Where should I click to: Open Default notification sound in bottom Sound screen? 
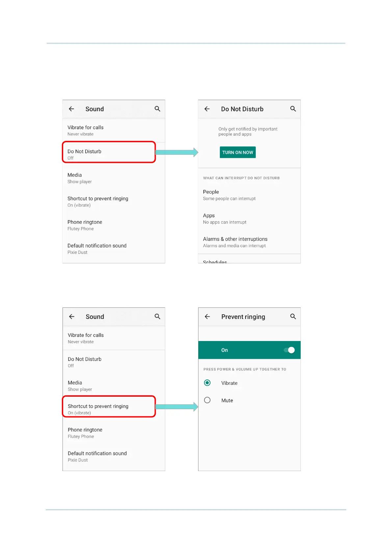click(x=114, y=457)
